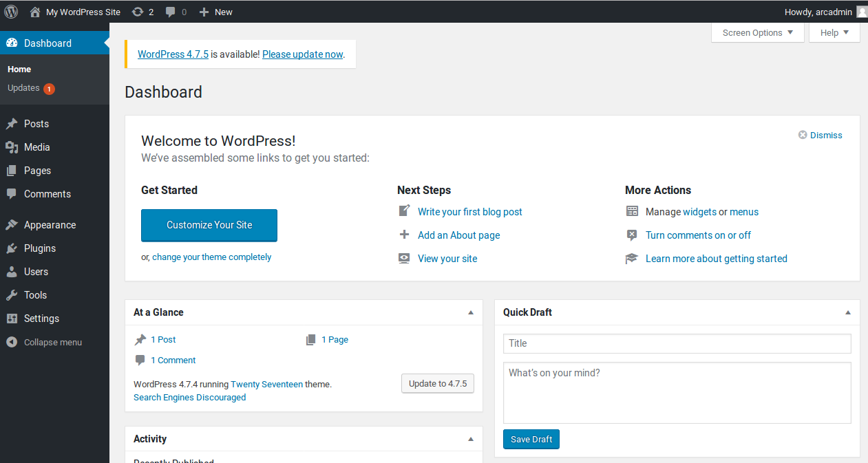Click Turn comments on or off link
868x463 pixels.
coord(698,235)
